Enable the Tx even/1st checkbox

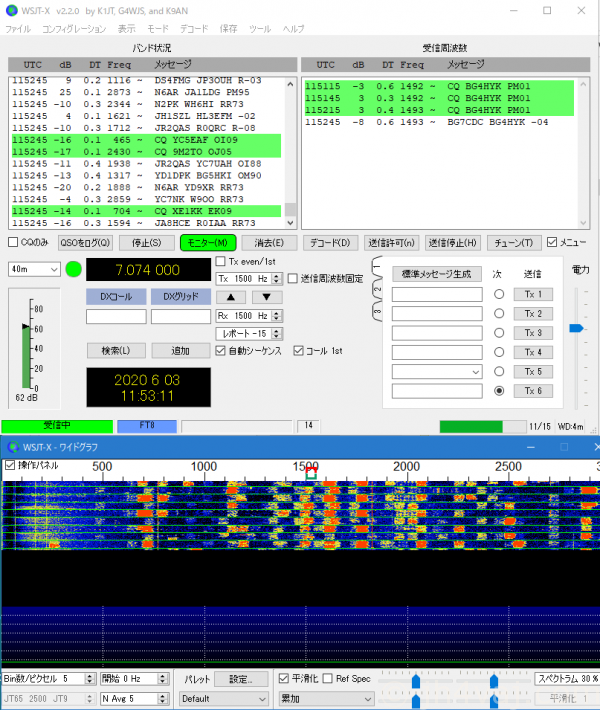(221, 261)
